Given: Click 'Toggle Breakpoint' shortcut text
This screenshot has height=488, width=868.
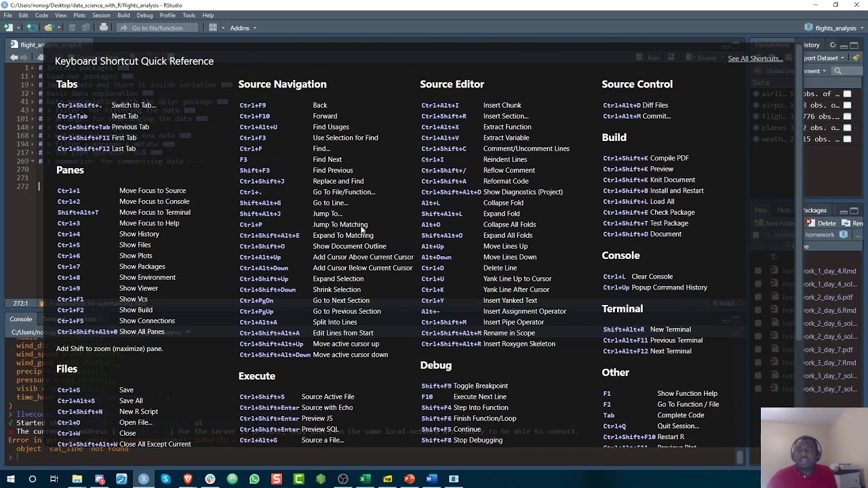Looking at the screenshot, I should coord(481,386).
